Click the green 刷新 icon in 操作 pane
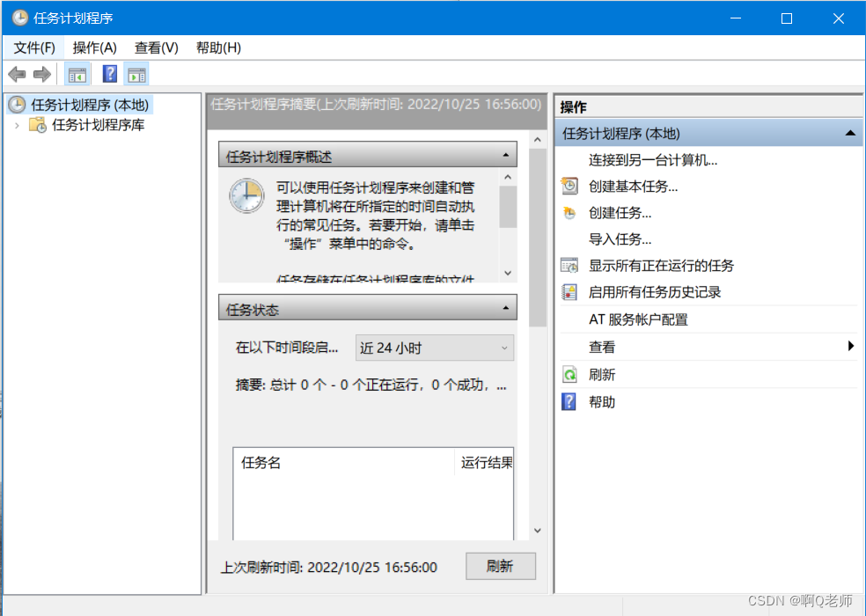Viewport: 866px width, 616px height. (568, 374)
